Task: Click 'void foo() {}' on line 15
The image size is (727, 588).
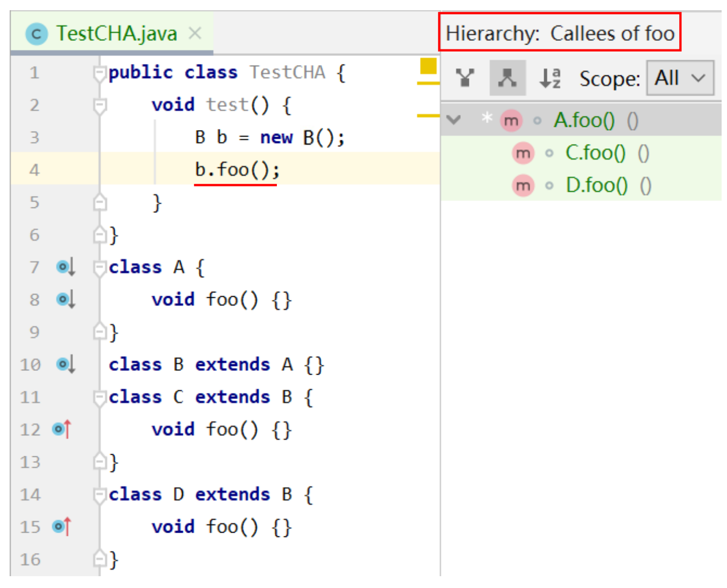Action: (x=222, y=527)
